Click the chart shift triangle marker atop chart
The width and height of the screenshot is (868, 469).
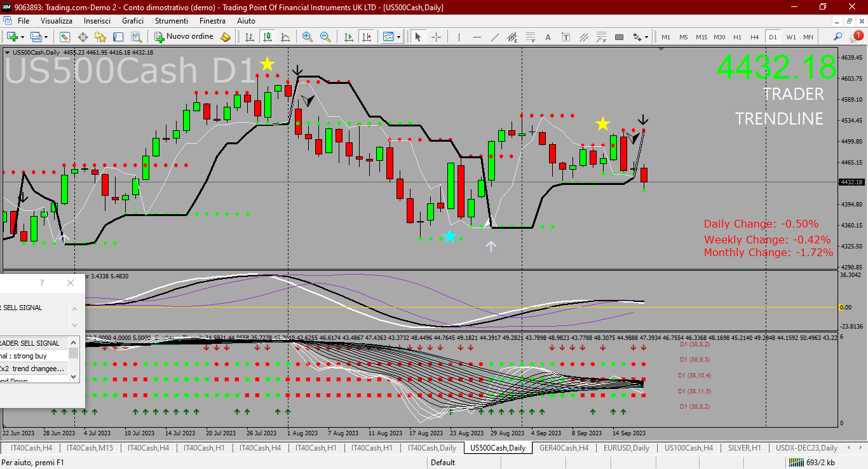[660, 49]
